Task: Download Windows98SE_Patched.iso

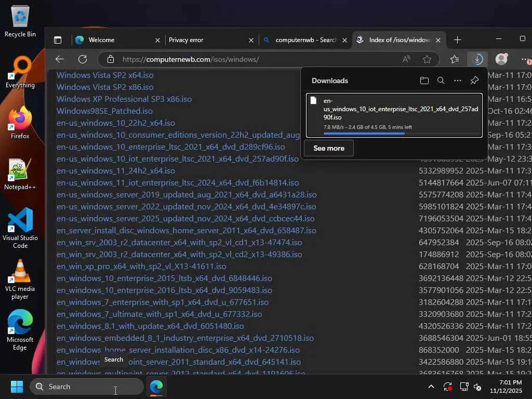Action: coord(104,111)
